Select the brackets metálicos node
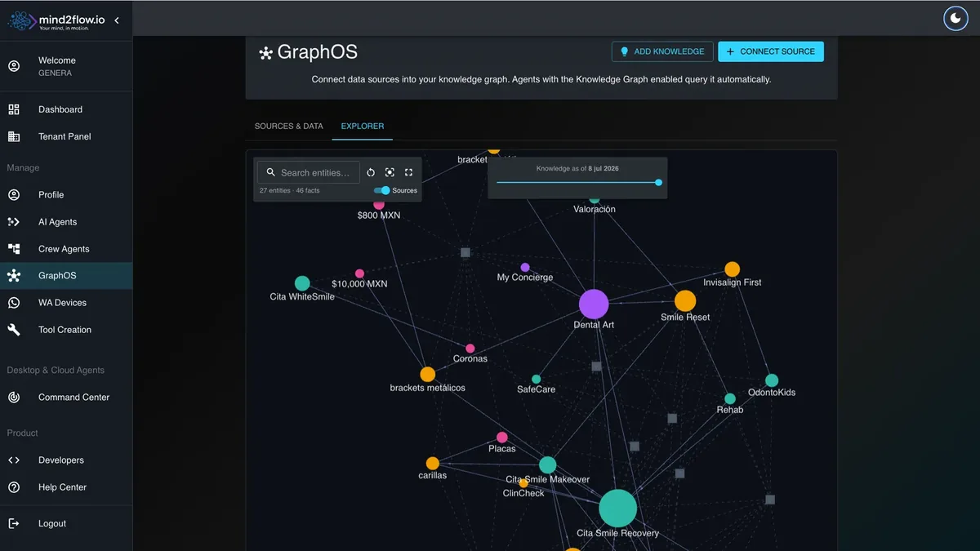980x551 pixels. coord(428,375)
